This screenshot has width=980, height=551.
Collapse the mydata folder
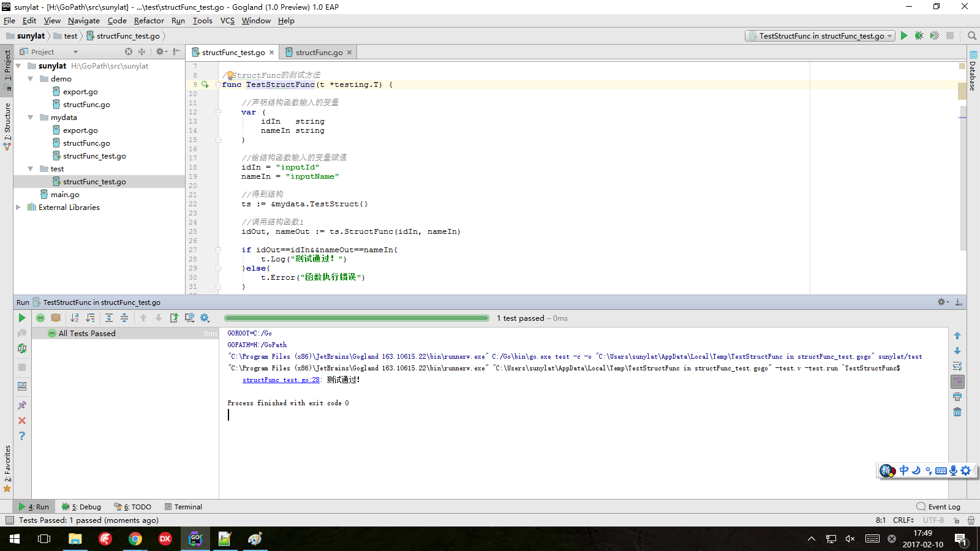point(31,117)
